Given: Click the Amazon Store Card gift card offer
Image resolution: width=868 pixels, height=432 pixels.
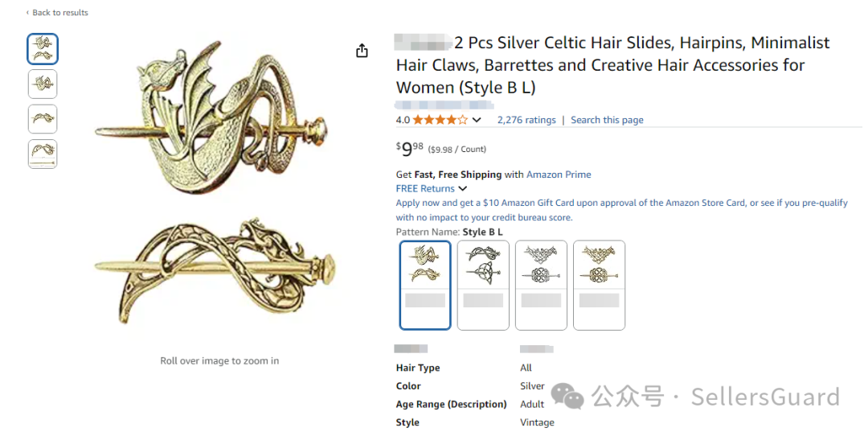Looking at the screenshot, I should [621, 210].
